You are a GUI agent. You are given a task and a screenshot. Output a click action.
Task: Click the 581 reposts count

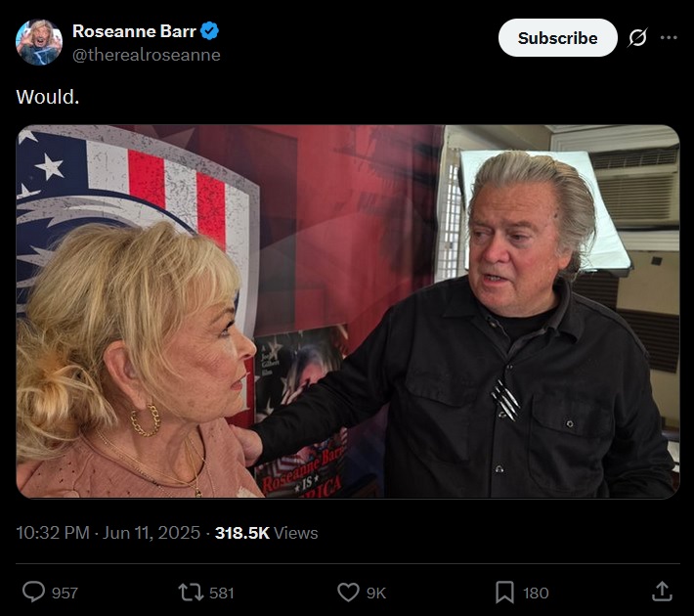(x=221, y=593)
